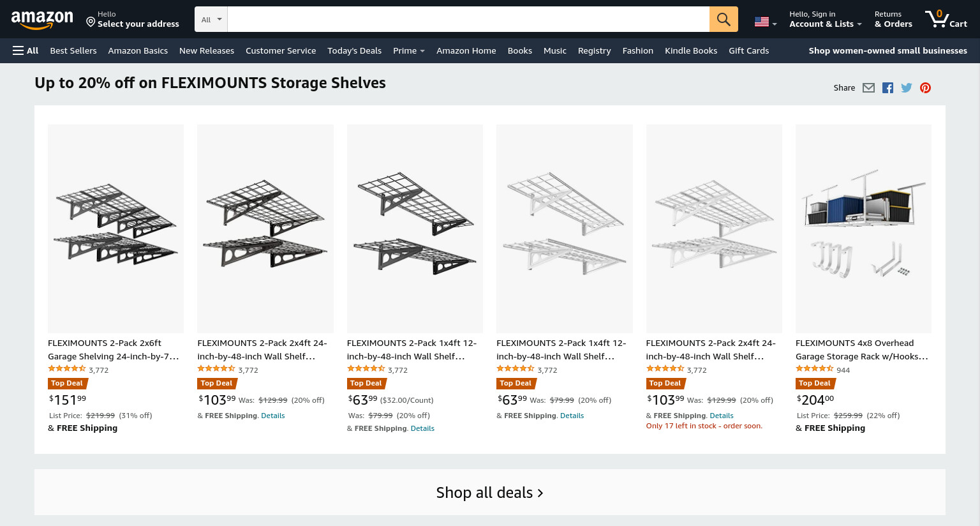Click the US flag language selector

765,22
